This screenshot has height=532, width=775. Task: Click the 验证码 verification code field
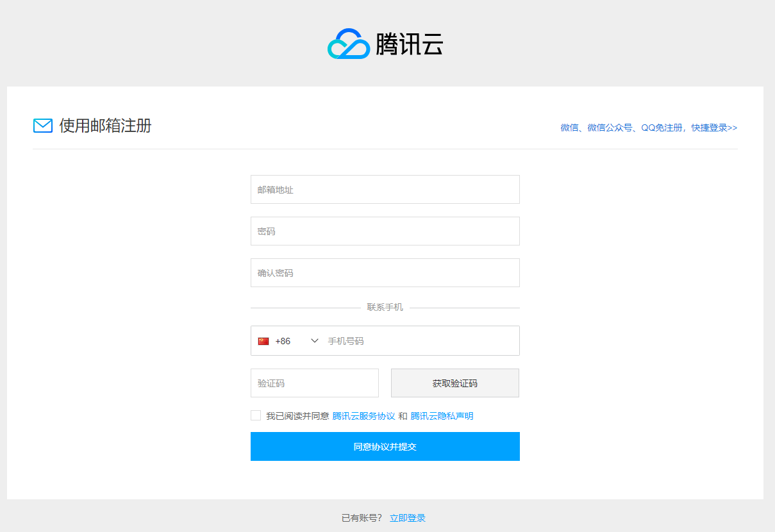315,383
